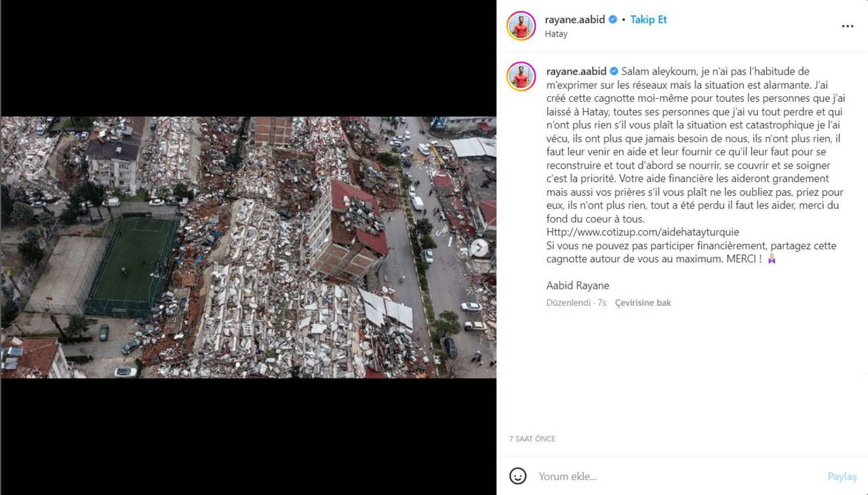Follow the account with Takip Et

648,20
